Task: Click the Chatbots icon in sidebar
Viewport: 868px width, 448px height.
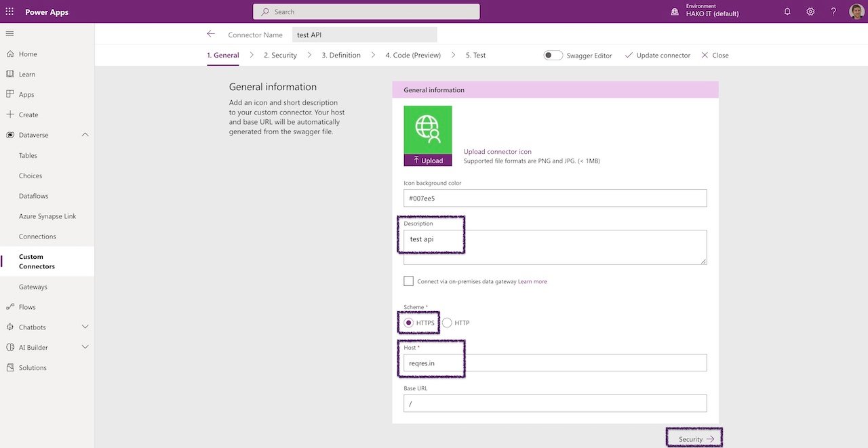Action: tap(10, 327)
